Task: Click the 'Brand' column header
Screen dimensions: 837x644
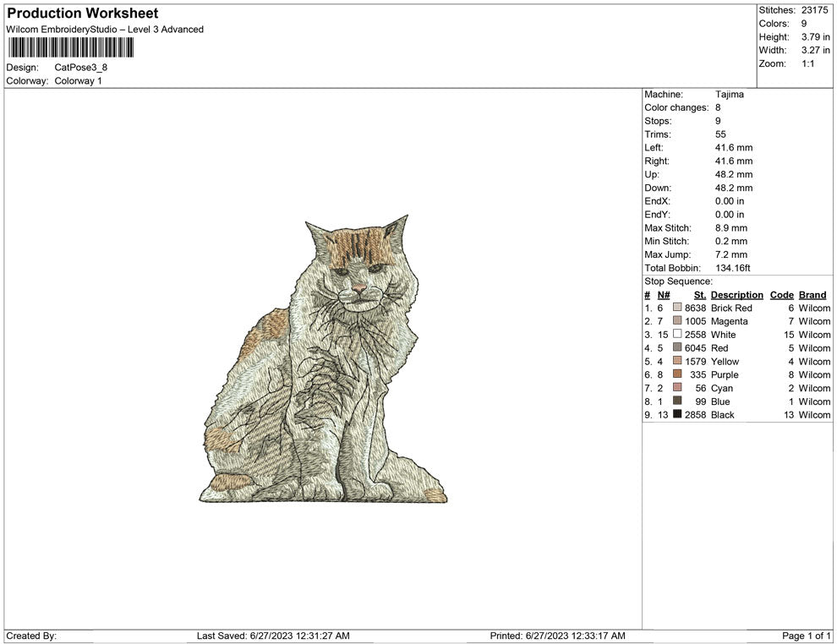Action: pos(812,295)
